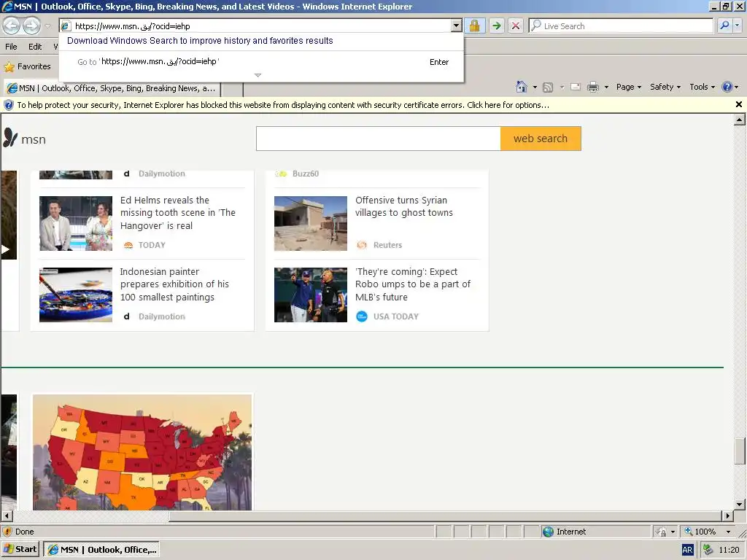Click the Print icon

(x=593, y=87)
